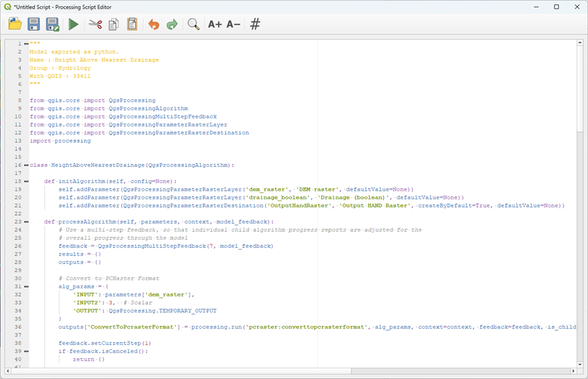Save the script using the floppy disk icon

[34, 24]
